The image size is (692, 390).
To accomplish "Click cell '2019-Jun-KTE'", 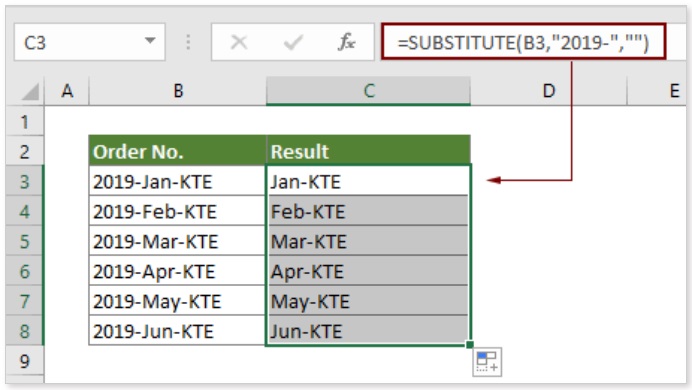I will (x=177, y=331).
